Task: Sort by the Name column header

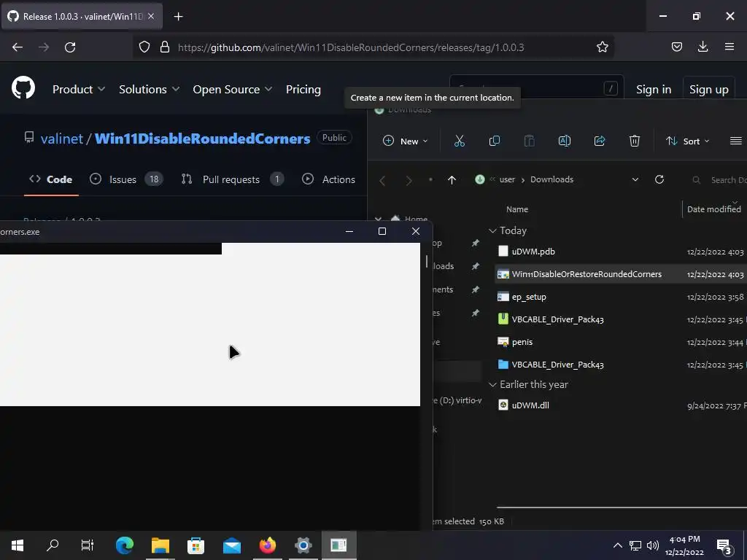Action: (x=517, y=209)
